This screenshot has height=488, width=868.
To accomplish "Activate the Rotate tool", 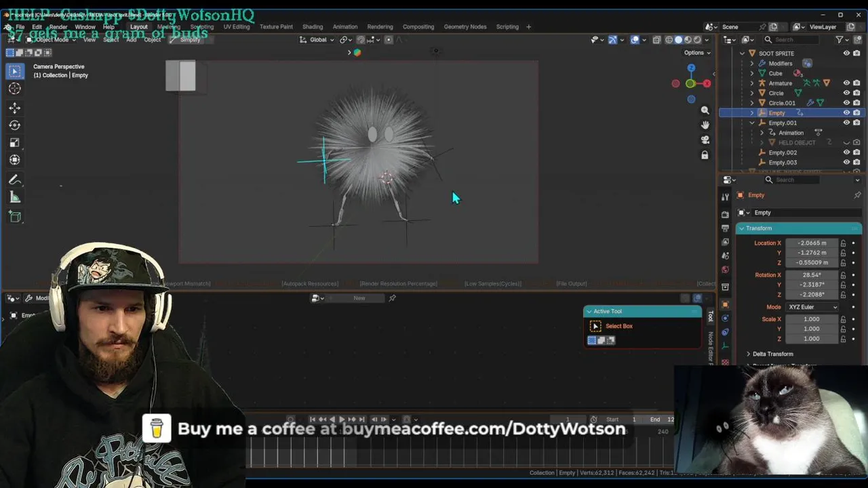I will (x=14, y=125).
